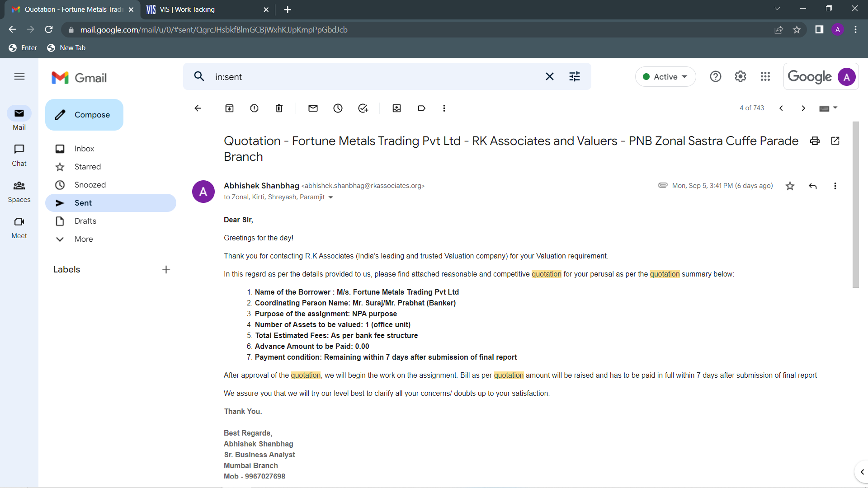Click the search magnifier icon
Viewport: 868px width, 488px height.
pos(199,76)
